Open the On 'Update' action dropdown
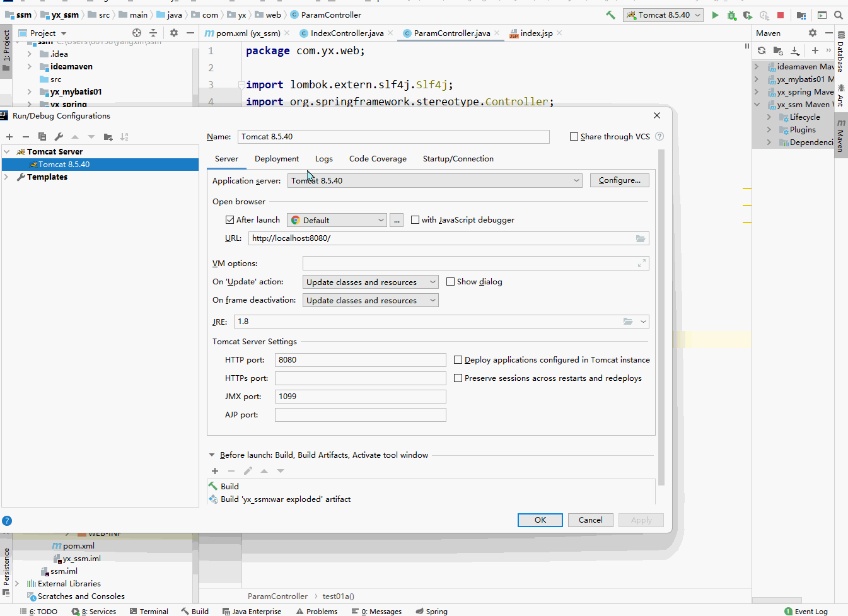 point(371,282)
